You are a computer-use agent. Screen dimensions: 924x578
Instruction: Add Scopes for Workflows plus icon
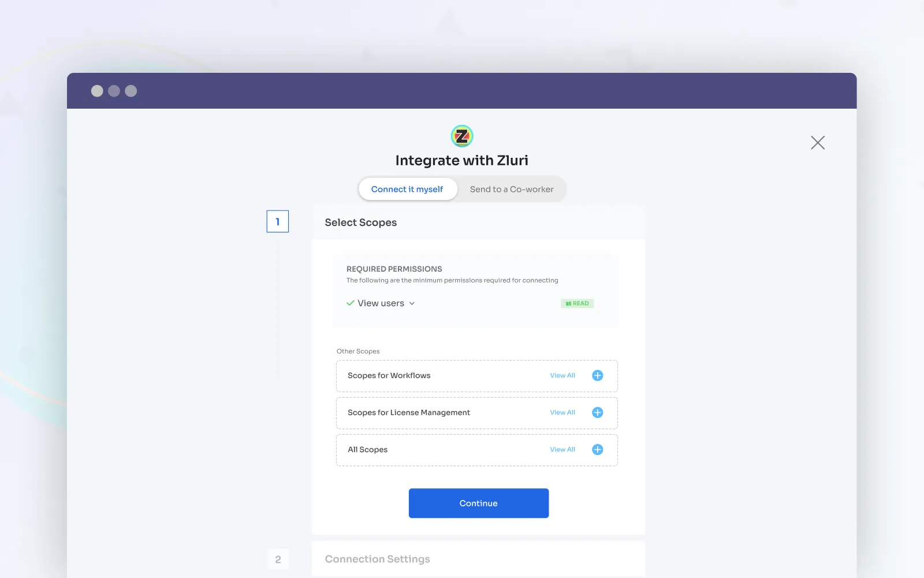click(x=598, y=376)
